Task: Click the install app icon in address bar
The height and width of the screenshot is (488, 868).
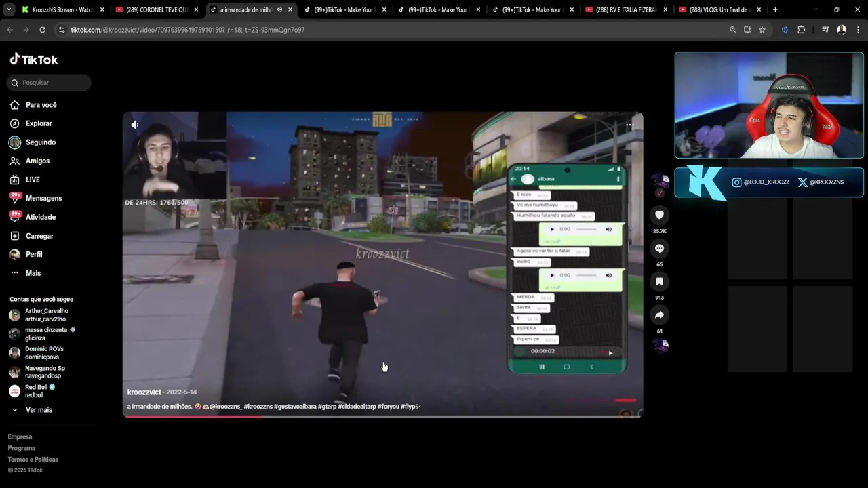Action: [747, 30]
